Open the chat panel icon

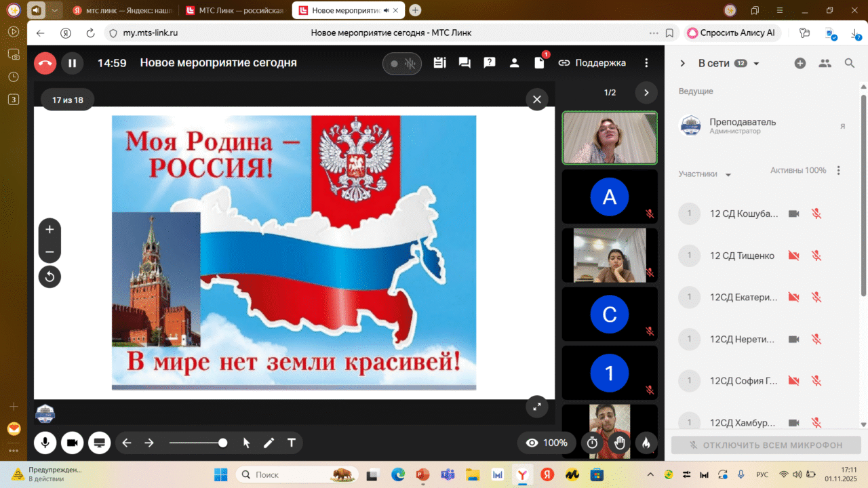coord(465,63)
